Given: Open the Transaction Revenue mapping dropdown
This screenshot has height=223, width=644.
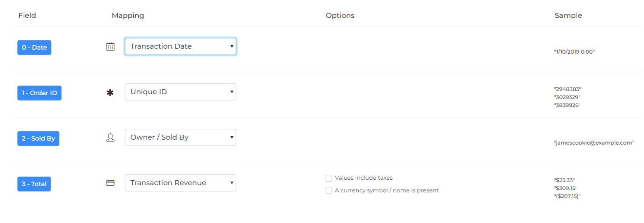Looking at the screenshot, I should (181, 183).
